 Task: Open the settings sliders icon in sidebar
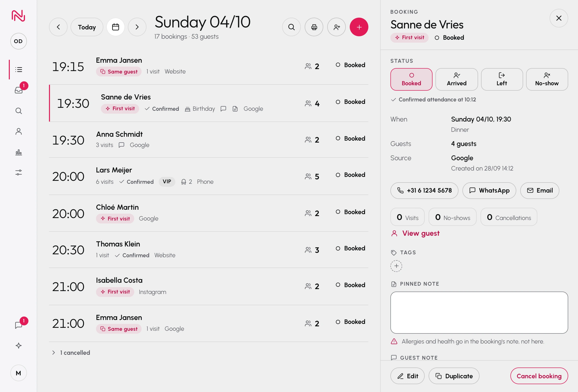[19, 172]
